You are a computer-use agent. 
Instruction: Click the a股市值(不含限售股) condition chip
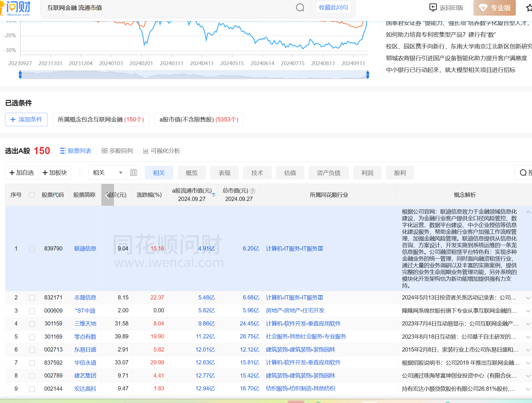199,120
